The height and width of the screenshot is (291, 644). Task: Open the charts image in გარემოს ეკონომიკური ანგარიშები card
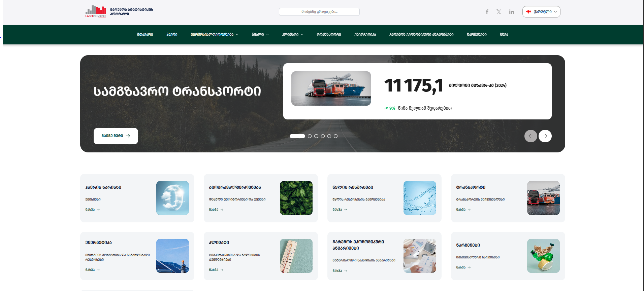[420, 256]
